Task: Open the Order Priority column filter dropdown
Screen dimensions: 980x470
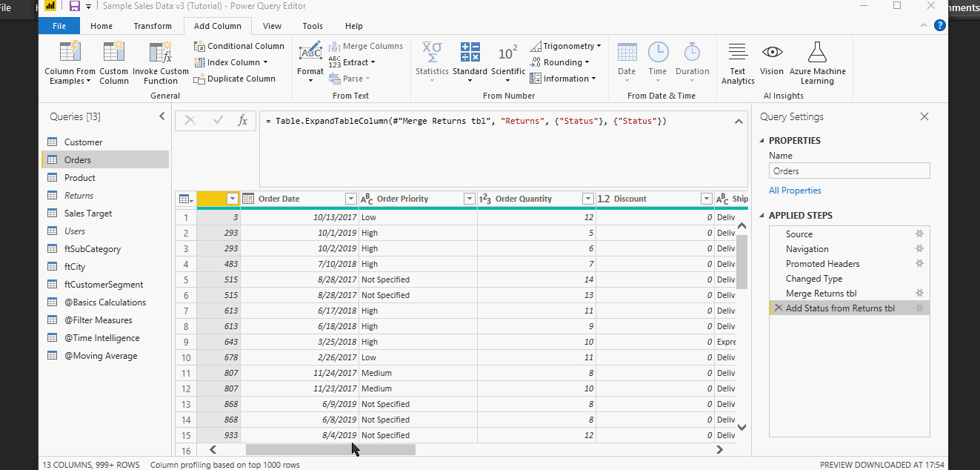Action: coord(469,199)
